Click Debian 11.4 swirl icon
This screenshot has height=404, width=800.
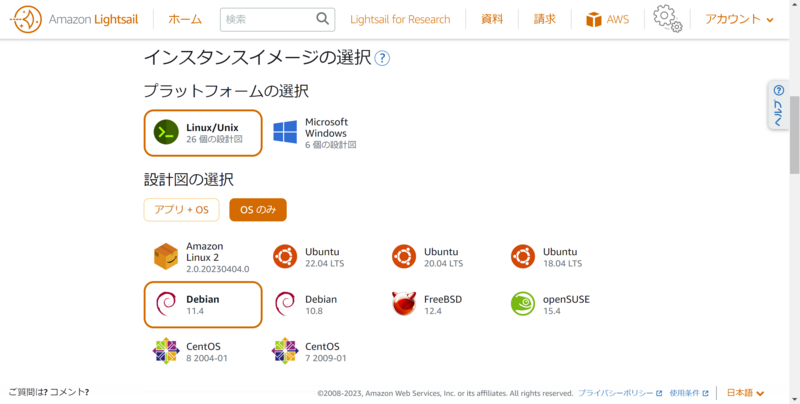(166, 304)
